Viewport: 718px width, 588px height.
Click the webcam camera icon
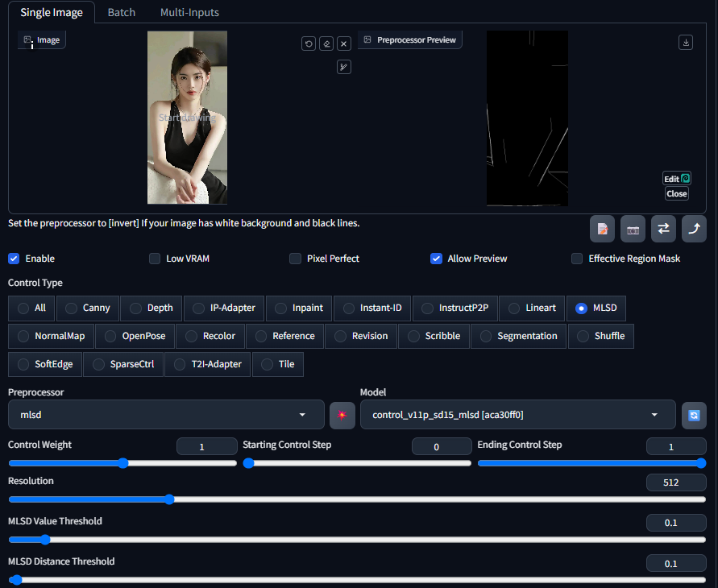[633, 229]
